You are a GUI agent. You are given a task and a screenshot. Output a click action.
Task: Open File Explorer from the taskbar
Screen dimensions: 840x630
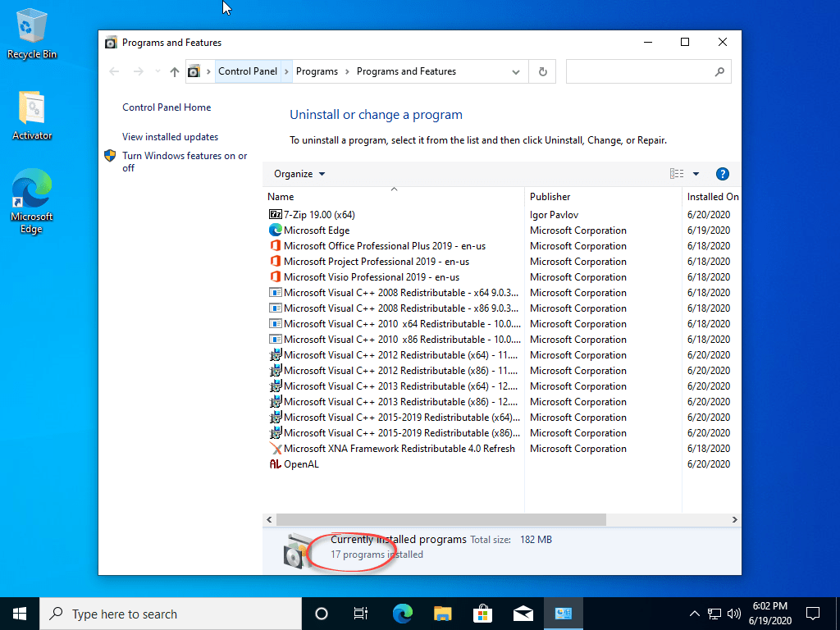442,614
